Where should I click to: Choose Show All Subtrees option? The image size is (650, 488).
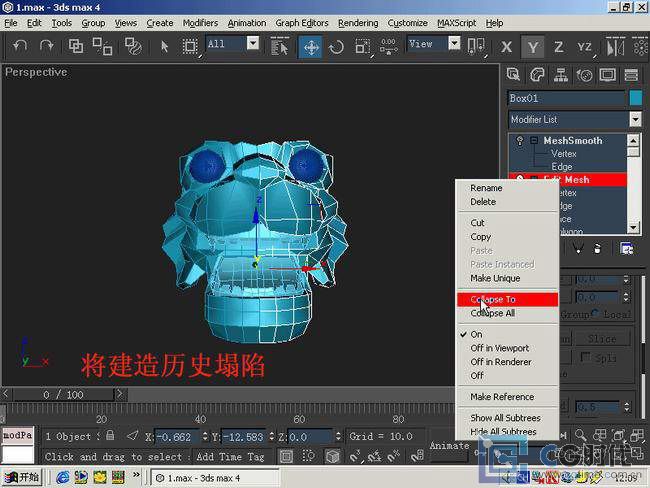click(x=507, y=418)
